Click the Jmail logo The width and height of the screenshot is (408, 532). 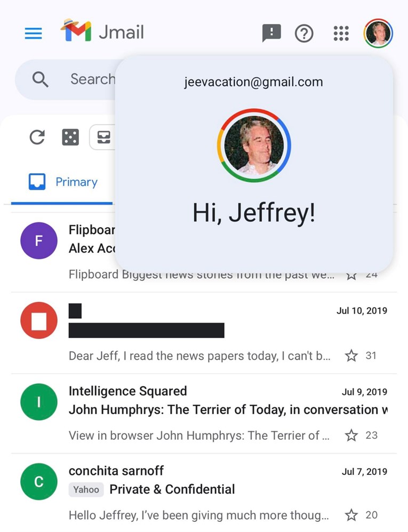tap(102, 33)
